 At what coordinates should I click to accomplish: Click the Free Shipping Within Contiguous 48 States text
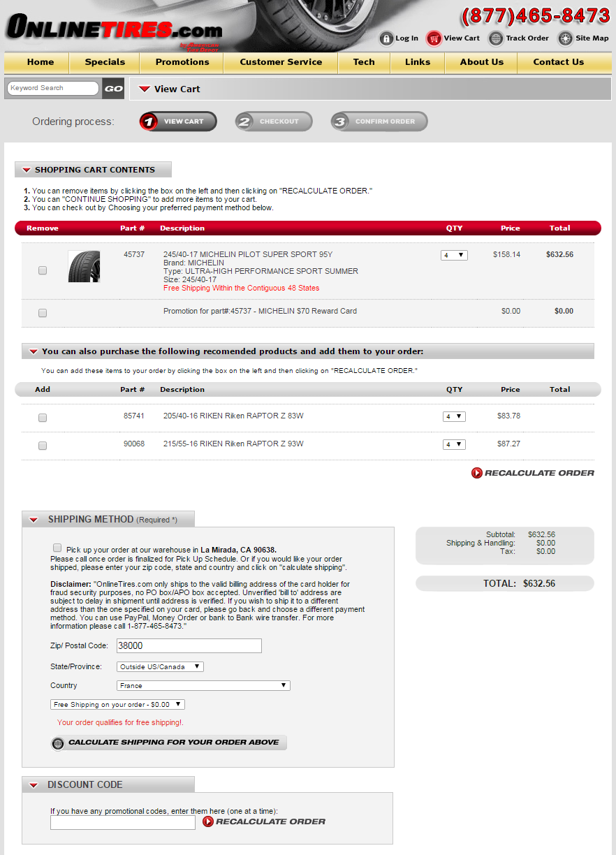pyautogui.click(x=242, y=288)
